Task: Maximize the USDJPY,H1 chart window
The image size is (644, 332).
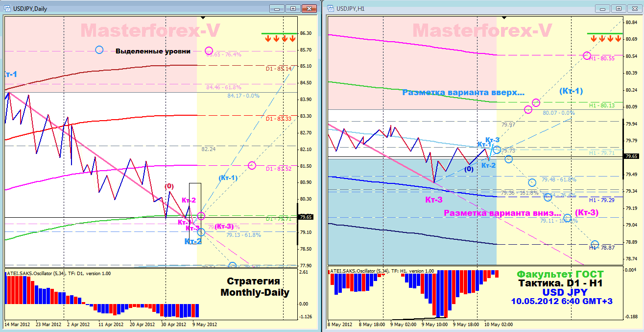Action: coord(619,8)
